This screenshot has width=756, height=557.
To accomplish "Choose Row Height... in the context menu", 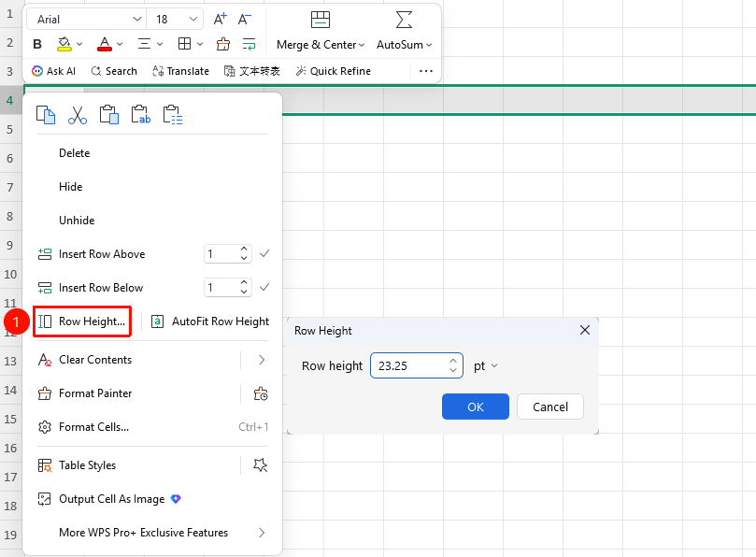I will (82, 321).
